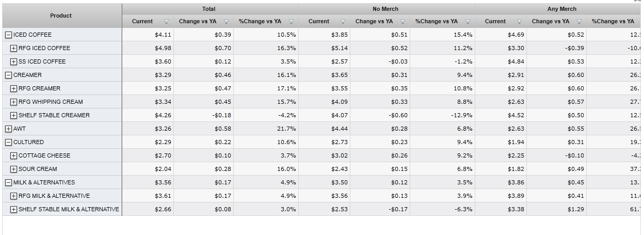Collapse the ICED COFFEE category row
644x235 pixels.
8,35
